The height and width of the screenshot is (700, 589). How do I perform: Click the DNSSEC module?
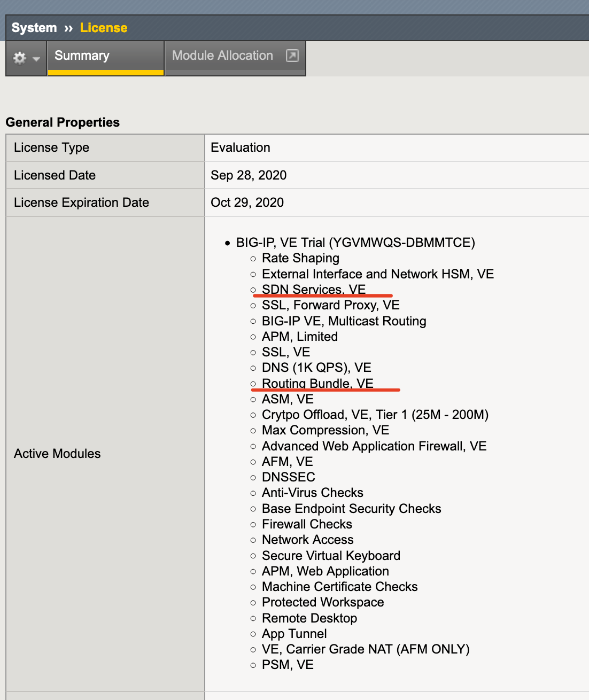pos(289,477)
